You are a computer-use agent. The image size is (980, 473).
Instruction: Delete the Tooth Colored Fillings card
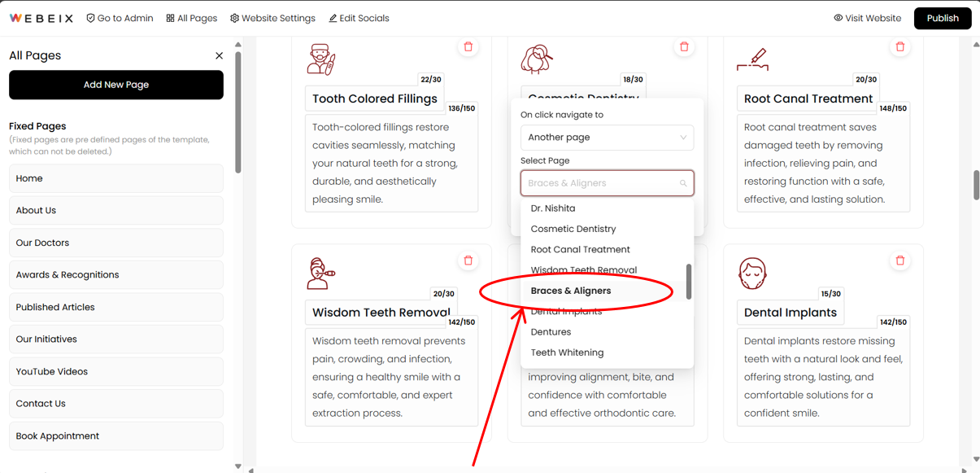coord(468,47)
